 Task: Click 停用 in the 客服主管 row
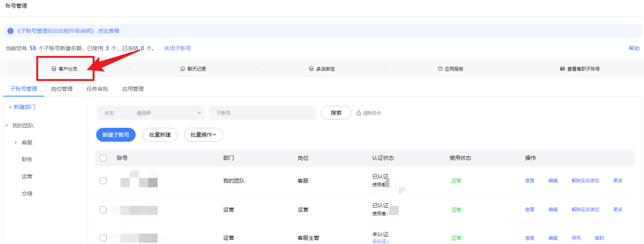576,238
